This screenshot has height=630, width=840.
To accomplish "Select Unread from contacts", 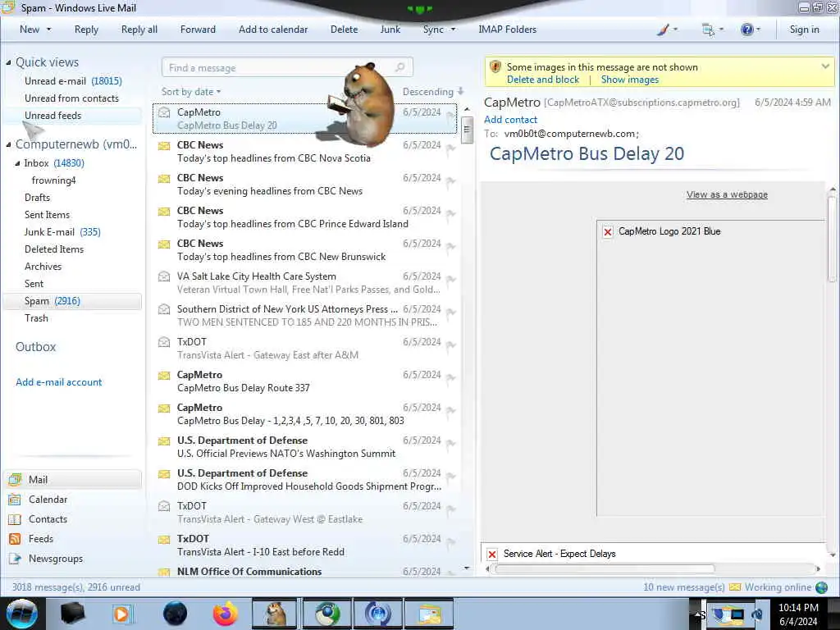I will (x=71, y=98).
